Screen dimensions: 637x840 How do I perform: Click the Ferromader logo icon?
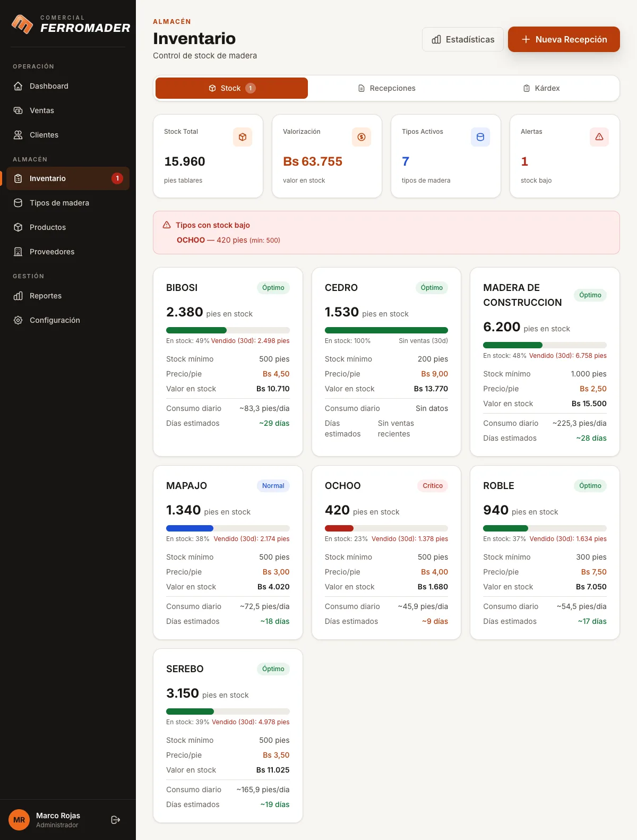(22, 24)
